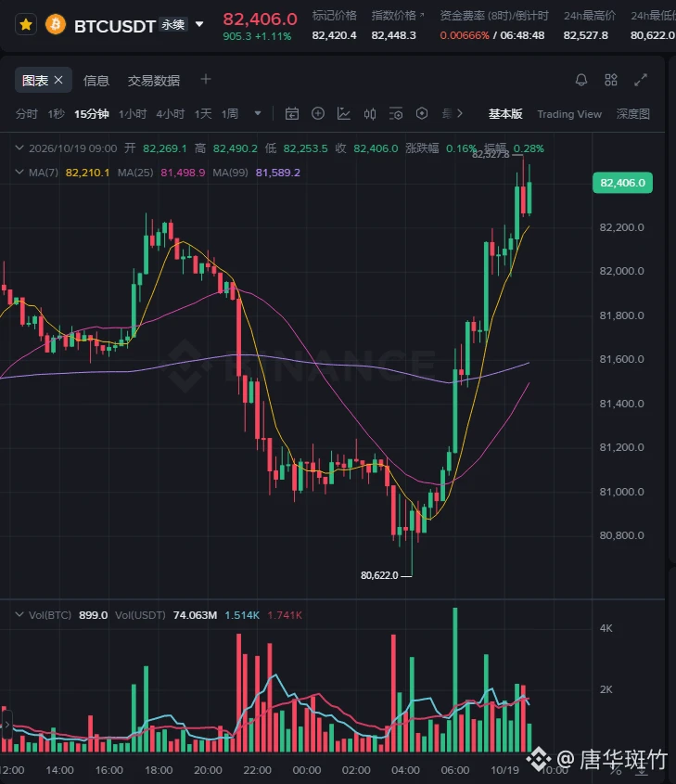This screenshot has height=784, width=676.
Task: Click the last price 82,406.0 in header
Action: coord(260,19)
